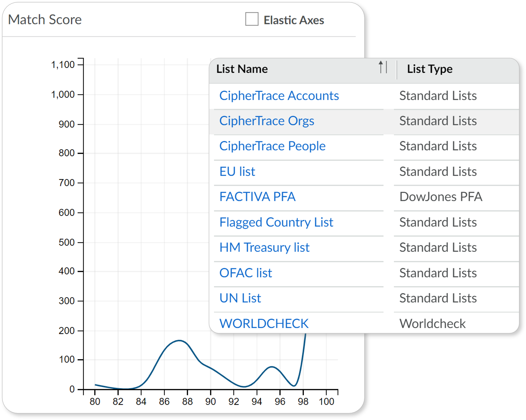Open the UN List link

pos(240,298)
